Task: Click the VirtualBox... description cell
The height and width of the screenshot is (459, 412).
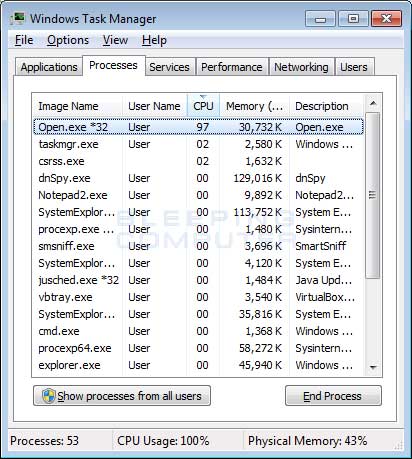Action: click(x=325, y=297)
